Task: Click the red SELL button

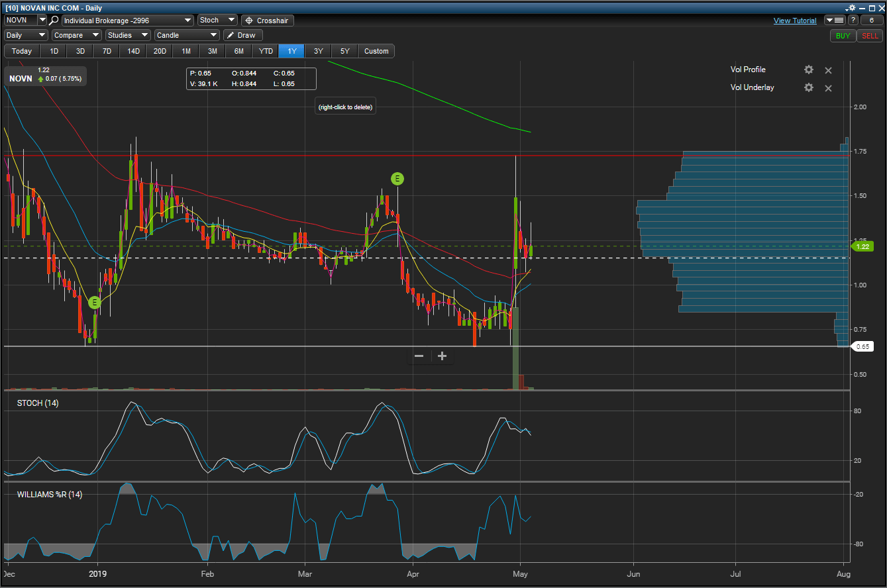Action: [870, 36]
